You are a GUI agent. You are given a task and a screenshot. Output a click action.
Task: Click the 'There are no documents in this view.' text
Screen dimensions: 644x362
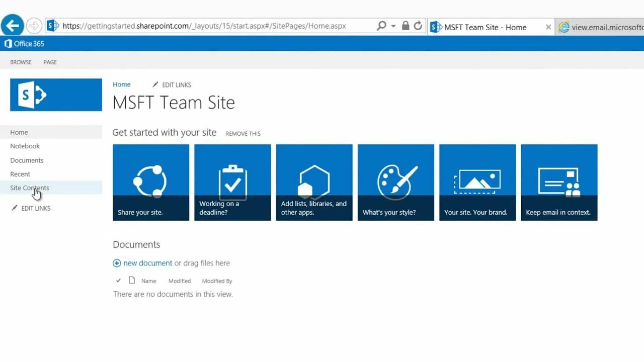click(173, 294)
